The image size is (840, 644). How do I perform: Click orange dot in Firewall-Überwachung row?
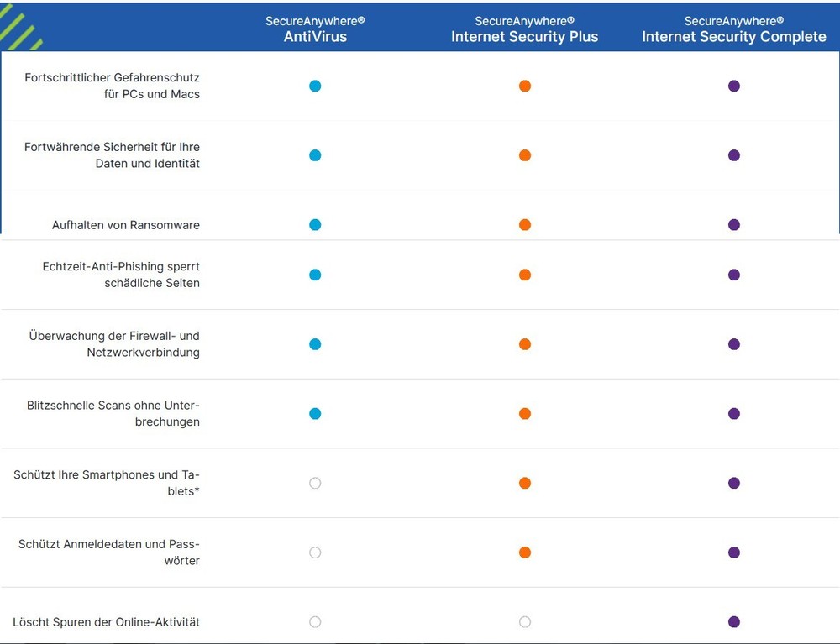(525, 344)
